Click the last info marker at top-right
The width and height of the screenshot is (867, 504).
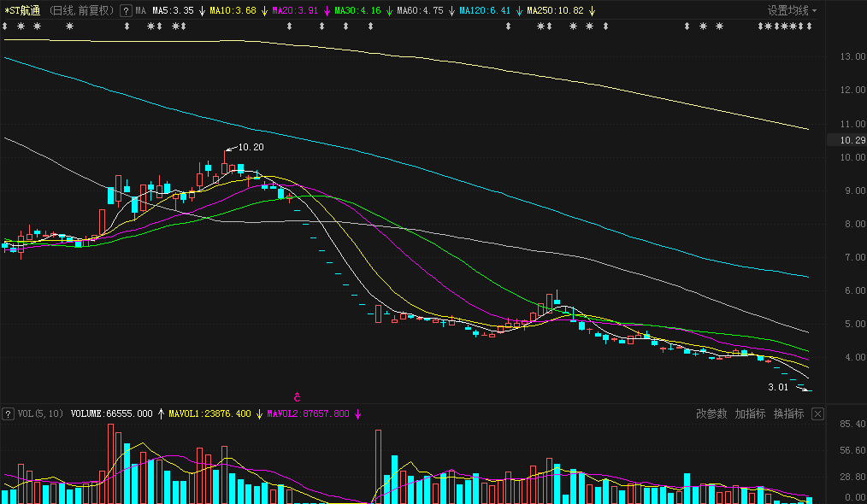pos(809,27)
